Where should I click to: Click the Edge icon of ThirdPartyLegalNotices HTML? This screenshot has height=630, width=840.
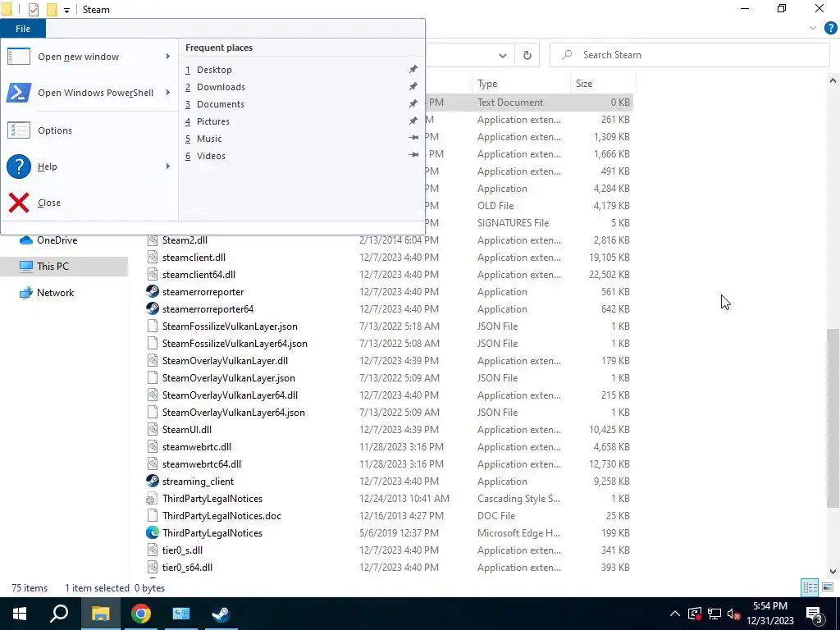tap(152, 532)
